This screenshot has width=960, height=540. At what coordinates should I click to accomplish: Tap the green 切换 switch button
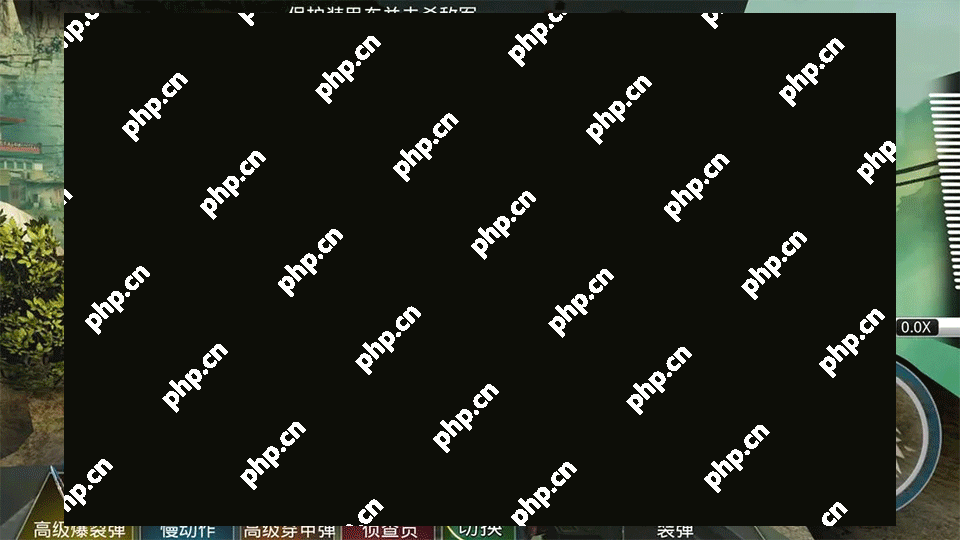pos(479,531)
